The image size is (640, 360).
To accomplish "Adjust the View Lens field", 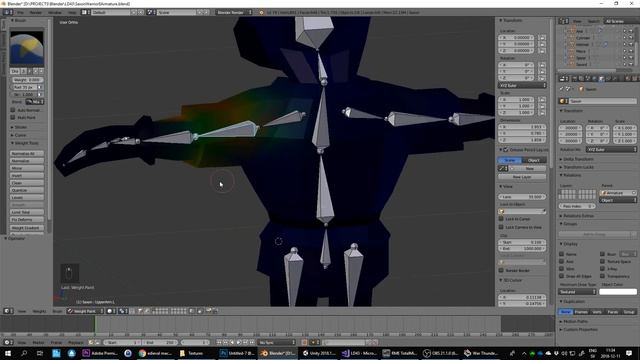I will tap(522, 197).
